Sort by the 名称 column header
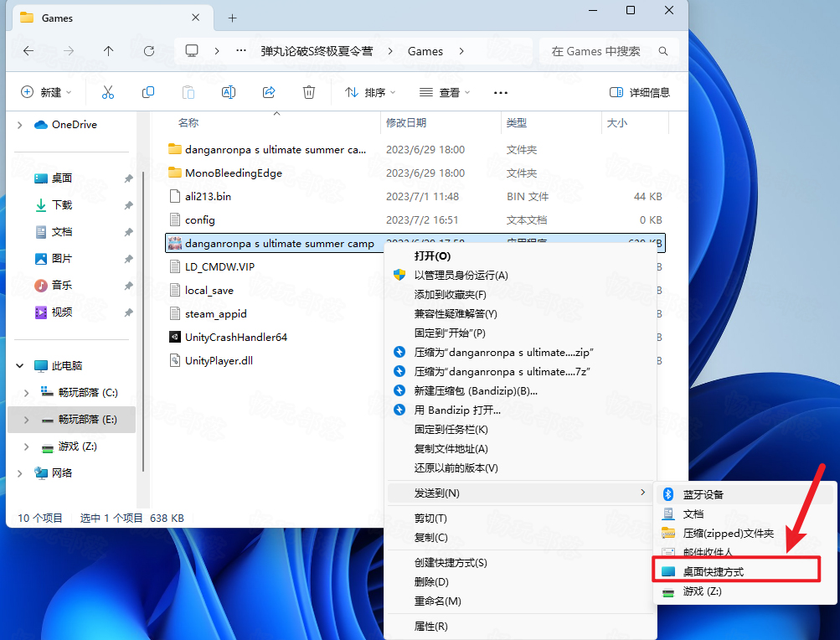The width and height of the screenshot is (840, 640). pyautogui.click(x=188, y=123)
